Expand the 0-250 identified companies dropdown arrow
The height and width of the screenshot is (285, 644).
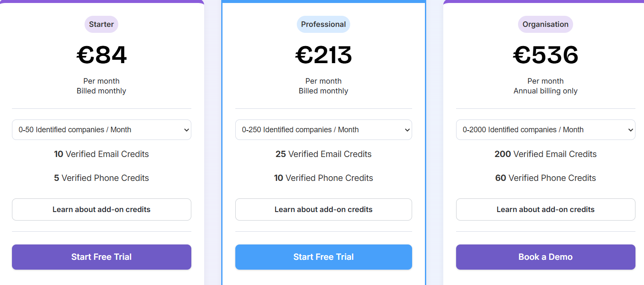click(407, 130)
